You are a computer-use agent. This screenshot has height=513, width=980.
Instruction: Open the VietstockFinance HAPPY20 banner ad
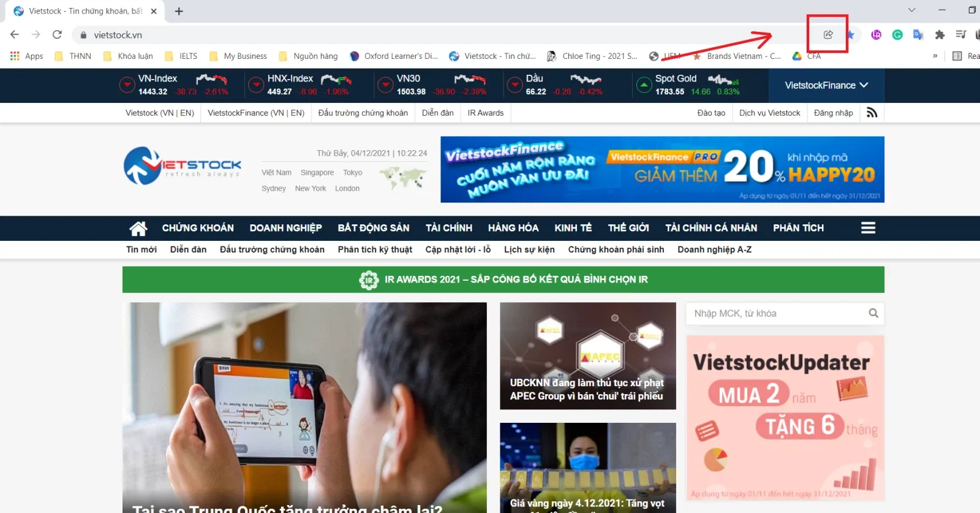[x=662, y=169]
